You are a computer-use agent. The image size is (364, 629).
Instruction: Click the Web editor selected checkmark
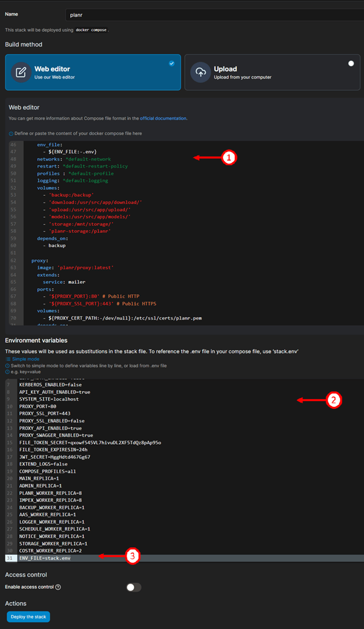click(171, 63)
